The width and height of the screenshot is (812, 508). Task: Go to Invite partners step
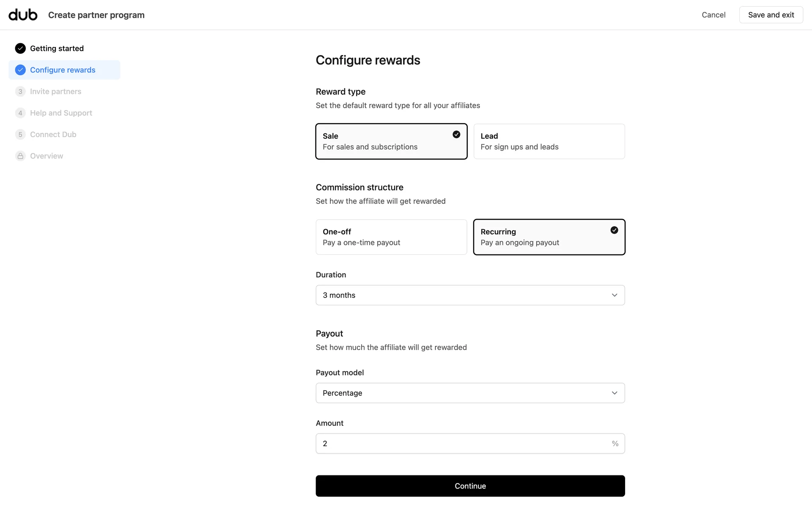coord(55,91)
